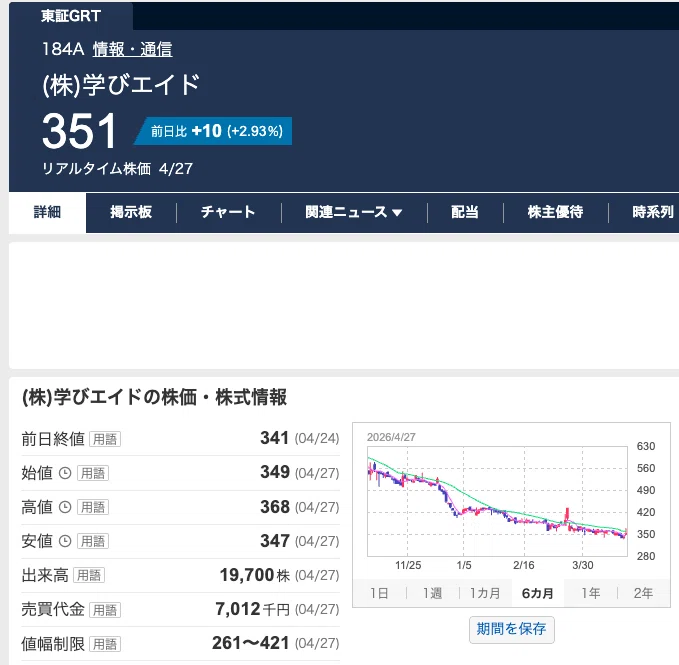The width and height of the screenshot is (679, 665).
Task: Click the clock icon beside 高値
Action: click(x=65, y=507)
